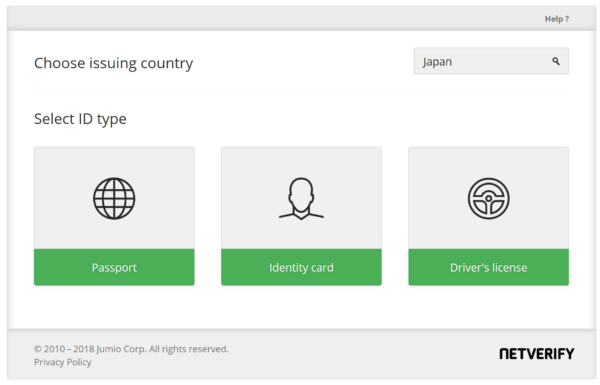This screenshot has height=385, width=600.
Task: Click the gray header bar beside Help
Action: (x=268, y=18)
